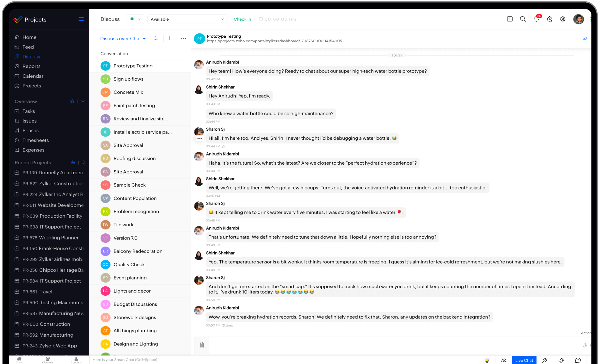Select the Reports menu item in sidebar
This screenshot has width=600, height=364.
[x=31, y=67]
